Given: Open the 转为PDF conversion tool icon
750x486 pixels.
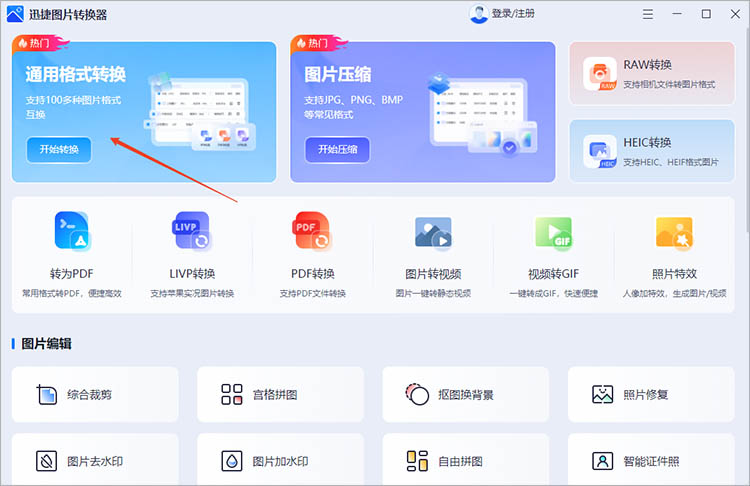Looking at the screenshot, I should 71,232.
